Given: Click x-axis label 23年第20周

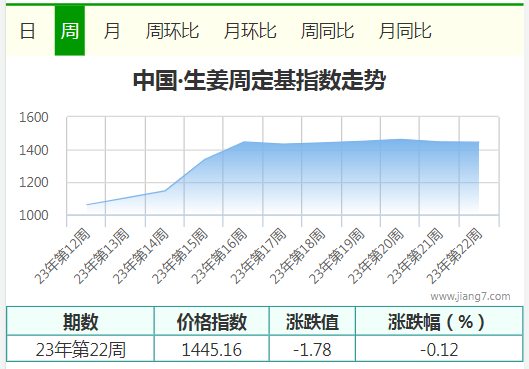Looking at the screenshot, I should [375, 256].
